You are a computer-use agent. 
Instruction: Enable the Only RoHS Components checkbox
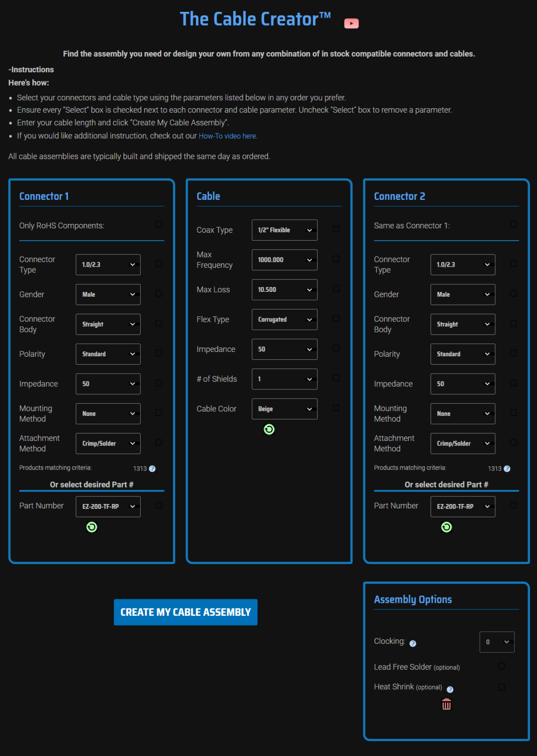pyautogui.click(x=159, y=224)
